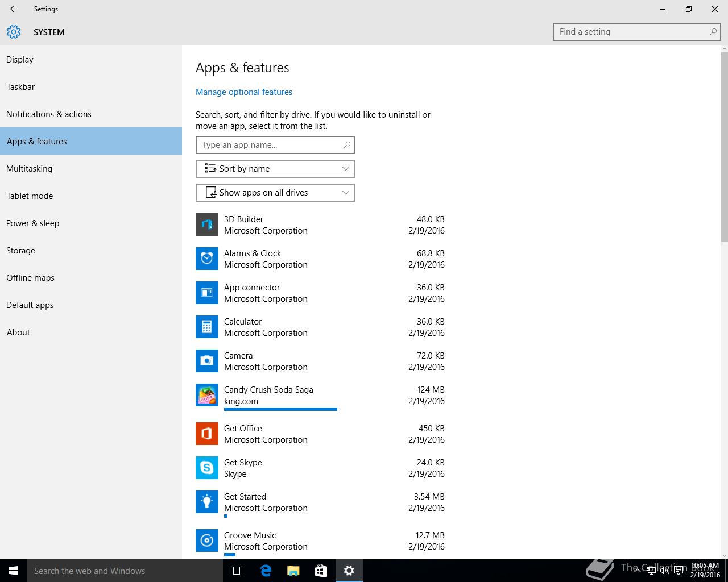Select the Get Office entry name
The image size is (728, 582).
pos(243,429)
